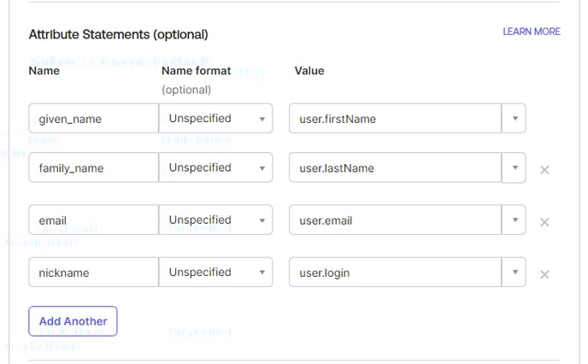Click the user.login value field
Screen dimensions: 588x364
(394, 273)
